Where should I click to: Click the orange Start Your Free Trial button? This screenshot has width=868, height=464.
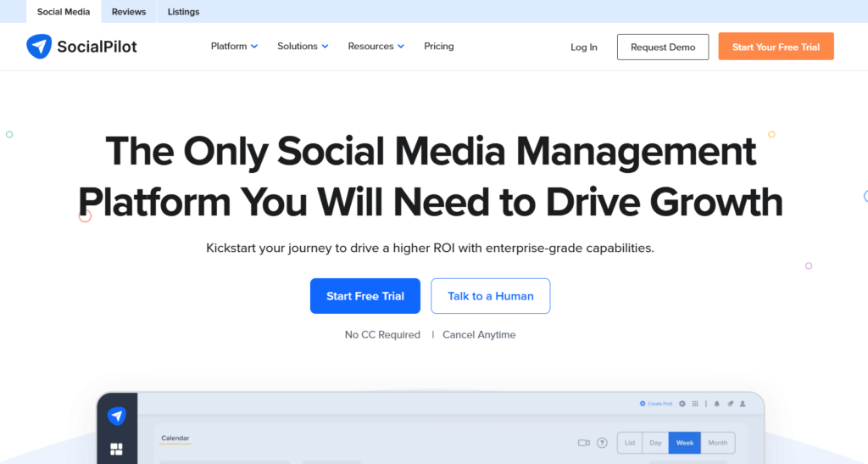click(x=776, y=47)
